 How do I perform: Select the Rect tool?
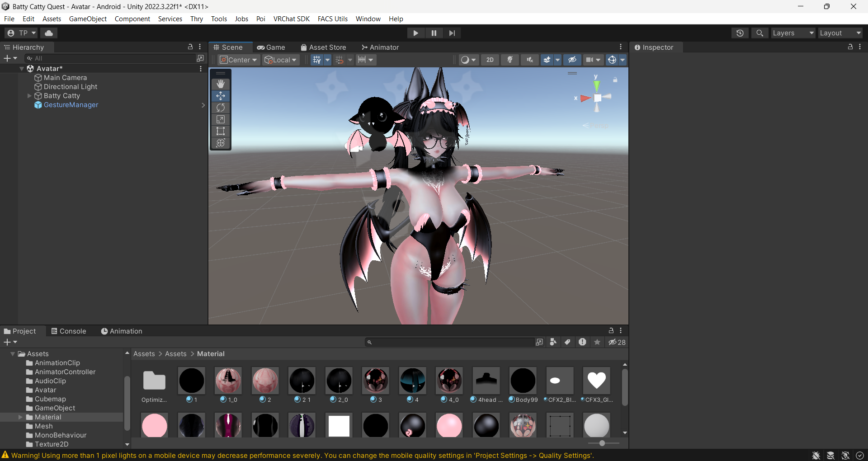(x=221, y=131)
